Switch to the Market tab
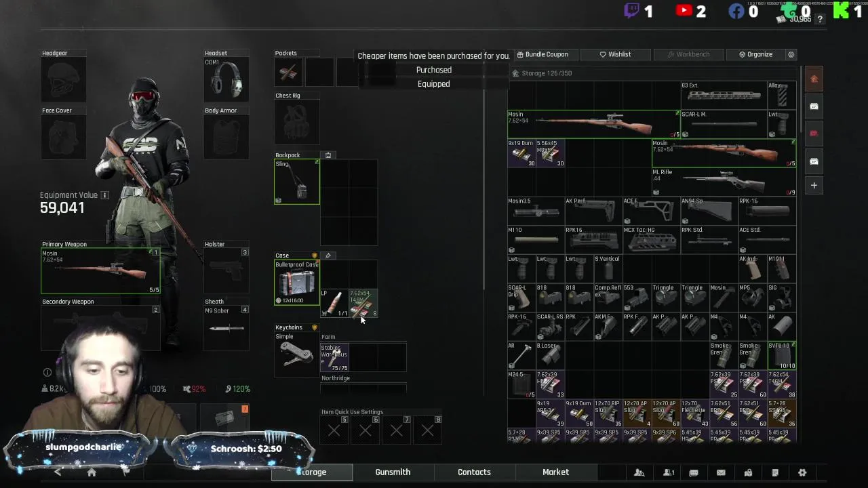The width and height of the screenshot is (868, 488). click(x=555, y=472)
